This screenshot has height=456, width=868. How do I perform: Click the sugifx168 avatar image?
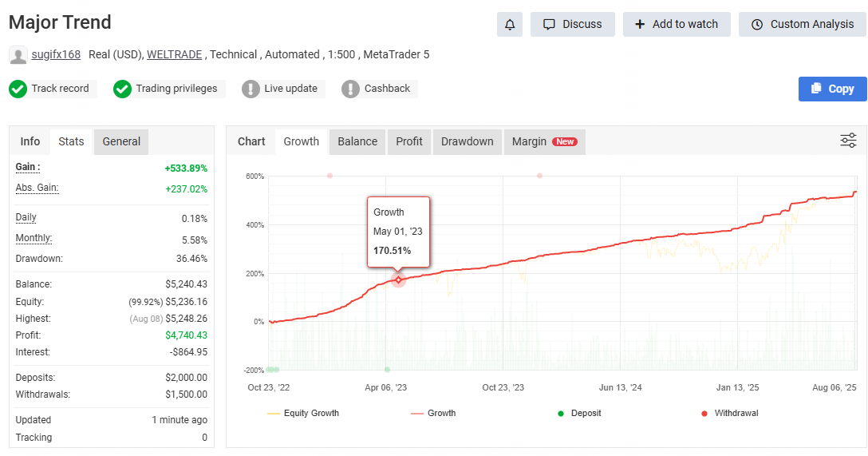18,55
